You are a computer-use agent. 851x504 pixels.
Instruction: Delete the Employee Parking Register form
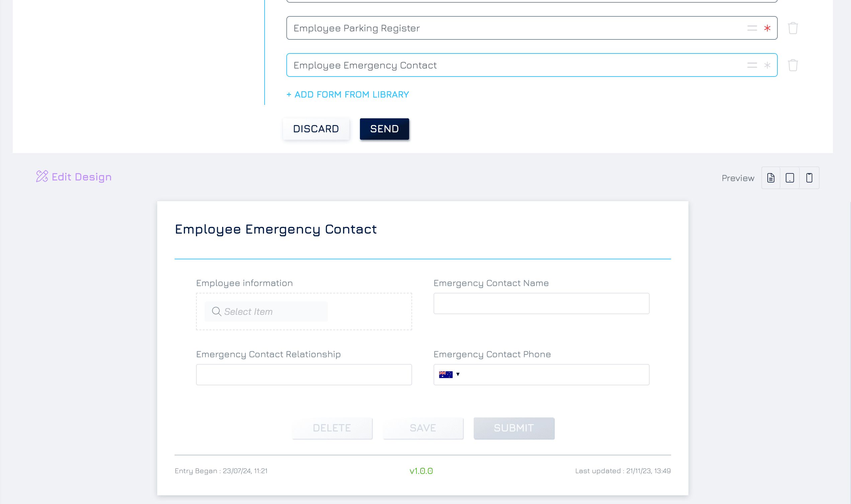pyautogui.click(x=792, y=28)
